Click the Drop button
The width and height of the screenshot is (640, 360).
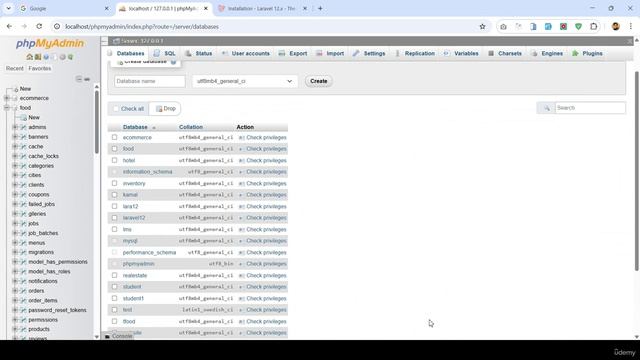pyautogui.click(x=165, y=109)
